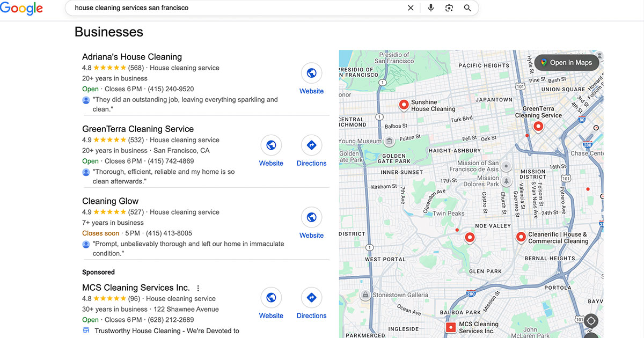
Task: Center map on my location
Action: [591, 321]
